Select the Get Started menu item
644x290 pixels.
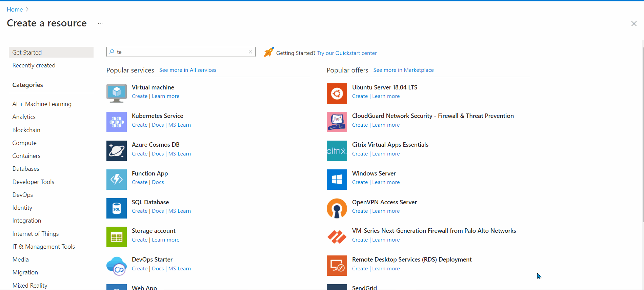pos(51,53)
